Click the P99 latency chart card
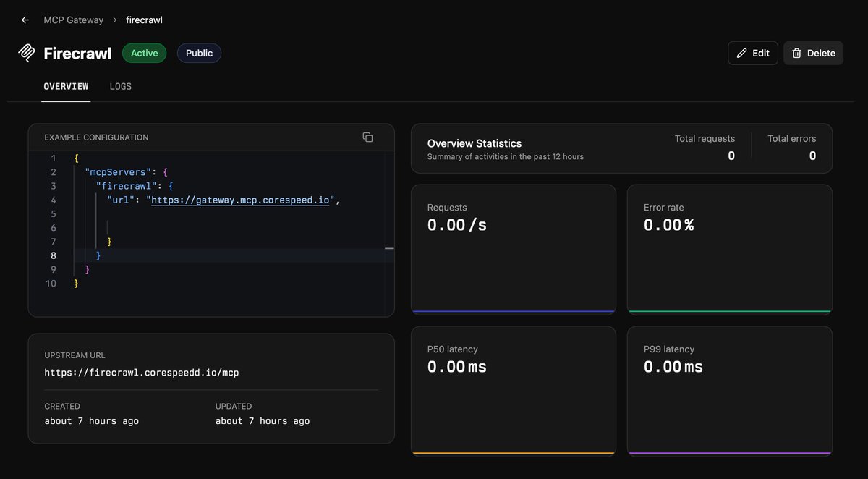This screenshot has height=479, width=868. [x=730, y=391]
